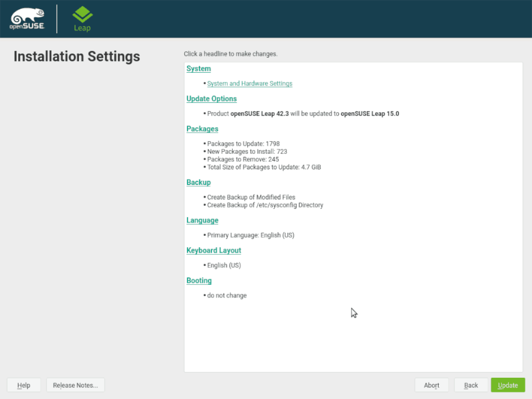Click the headline instruction text
The image size is (532, 399).
231,54
